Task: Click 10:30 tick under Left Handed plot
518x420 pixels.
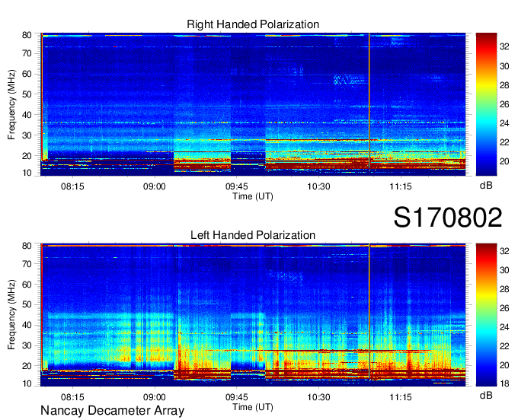Action: point(318,397)
